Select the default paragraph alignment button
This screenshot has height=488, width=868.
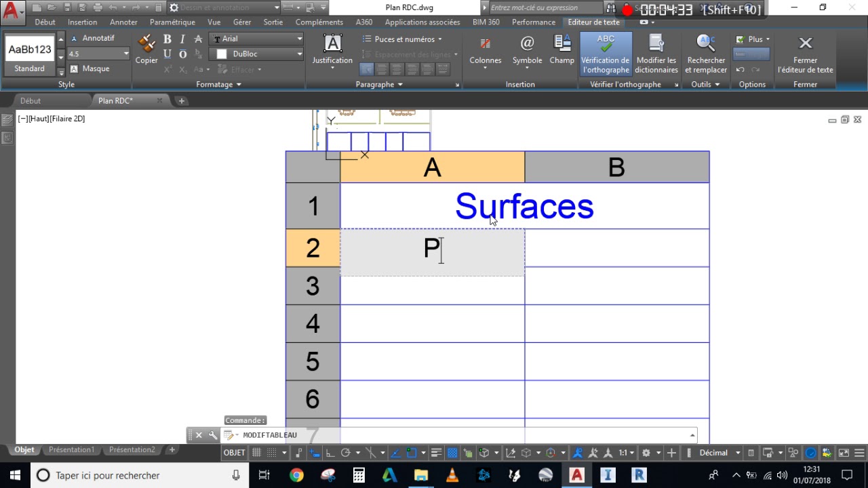pyautogui.click(x=366, y=69)
